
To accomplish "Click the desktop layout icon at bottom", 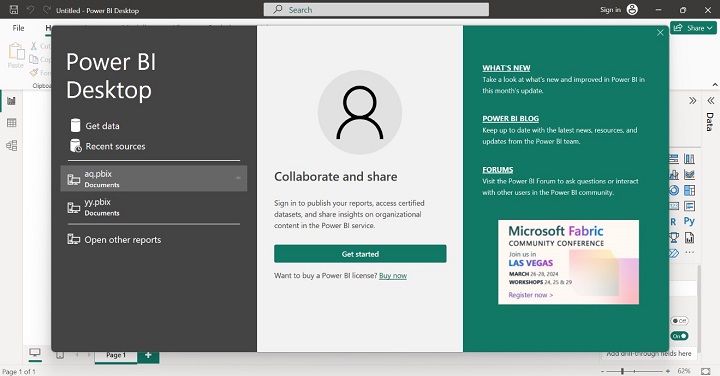I will (x=35, y=353).
